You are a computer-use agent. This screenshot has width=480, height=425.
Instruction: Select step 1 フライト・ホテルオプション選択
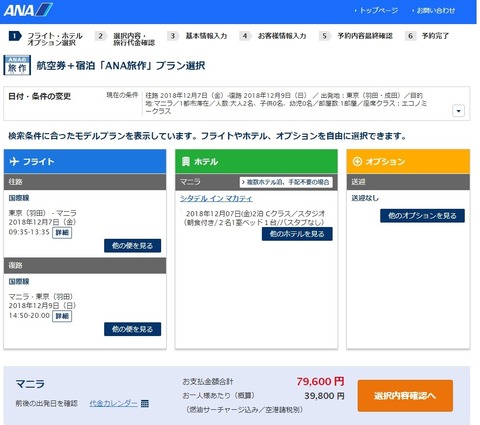point(46,39)
